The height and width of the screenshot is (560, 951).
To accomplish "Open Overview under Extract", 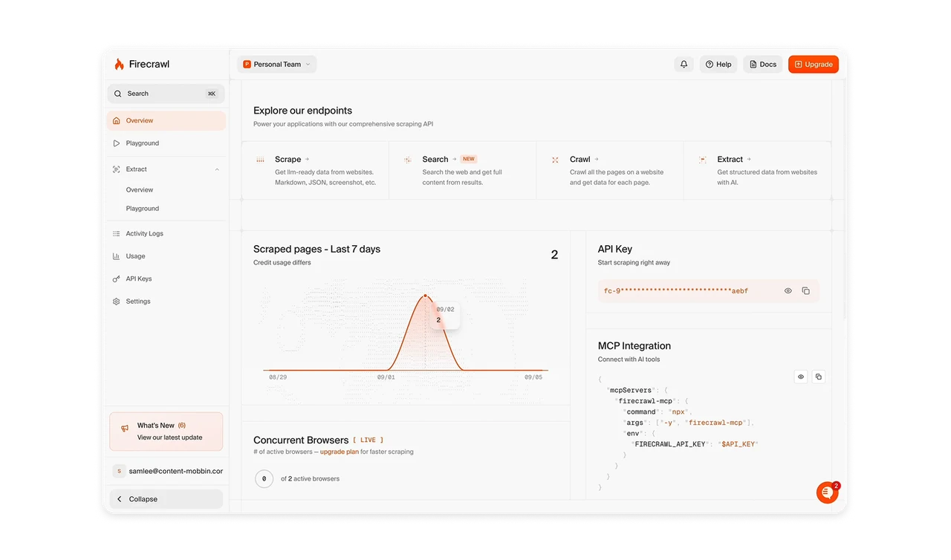I will pos(140,190).
